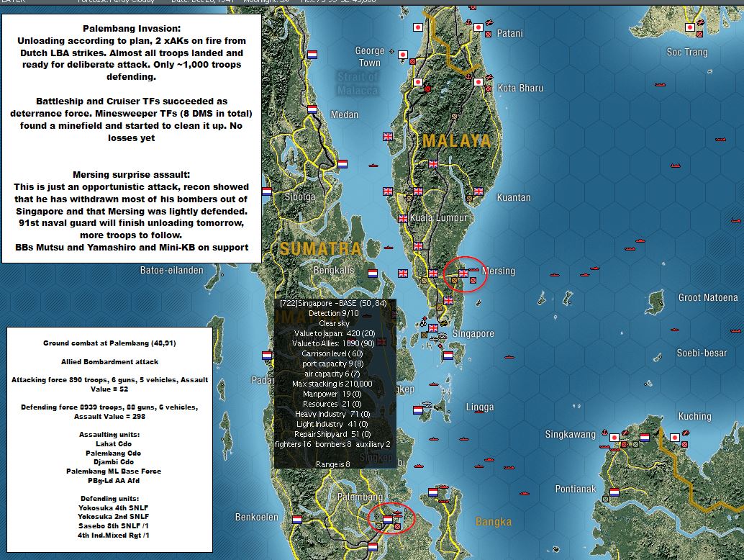Click the Dutch flag base at Palembang
Viewport: 744px width, 560px height.
pyautogui.click(x=388, y=520)
